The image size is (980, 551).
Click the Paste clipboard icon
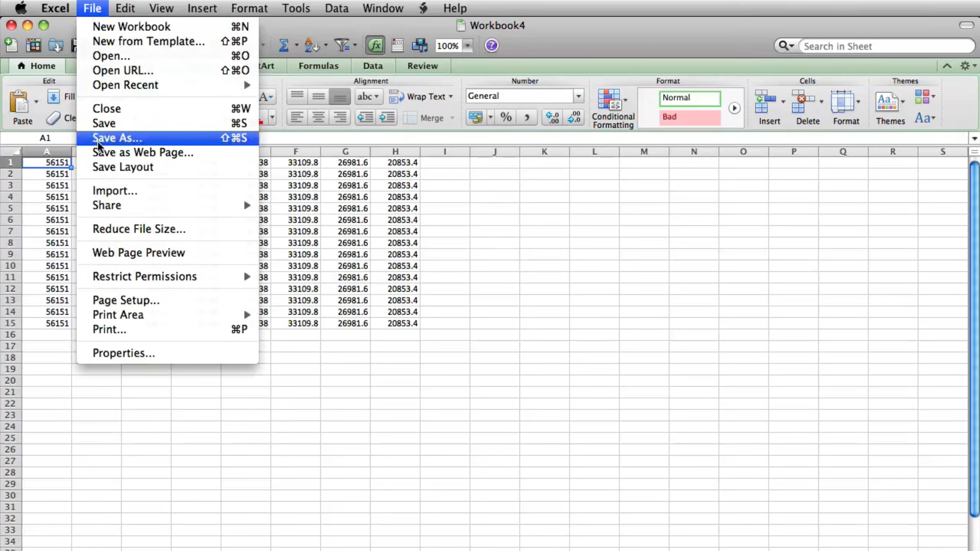pyautogui.click(x=20, y=102)
